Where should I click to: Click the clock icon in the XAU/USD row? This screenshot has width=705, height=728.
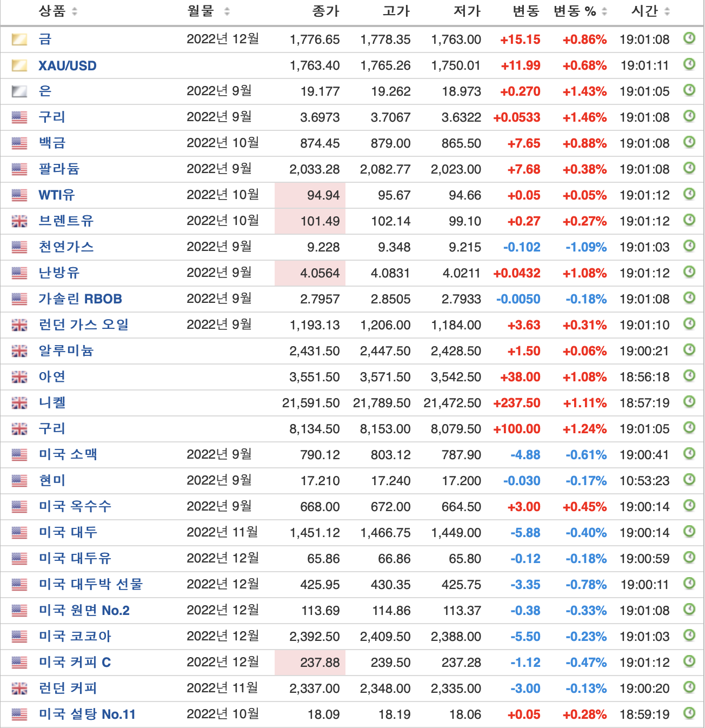689,64
